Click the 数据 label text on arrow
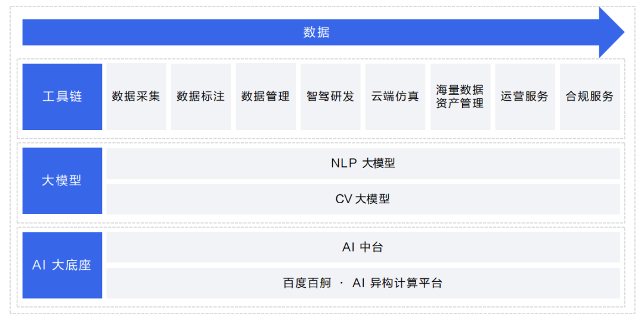 317,32
